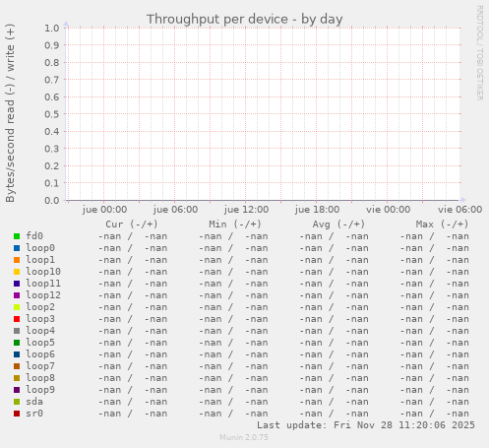
Task: Select the loop5 device label
Action: 40,343
